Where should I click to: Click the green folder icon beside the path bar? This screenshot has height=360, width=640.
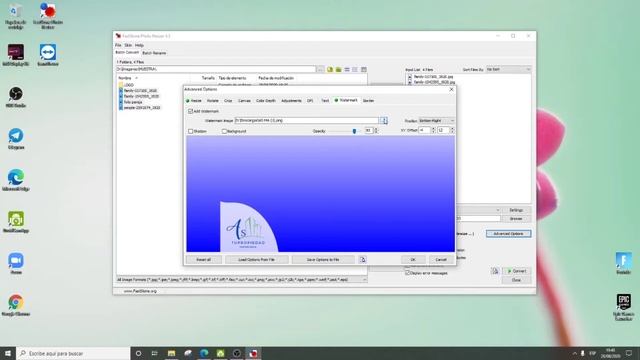(x=338, y=69)
